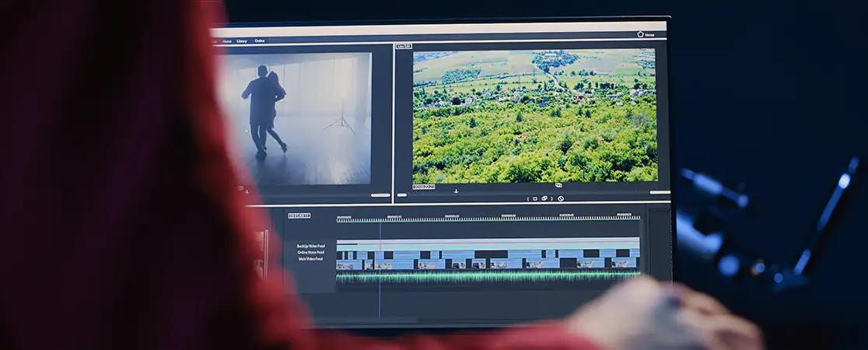868x350 pixels.
Task: Click the Home label beside the pentagon icon
Action: (649, 35)
